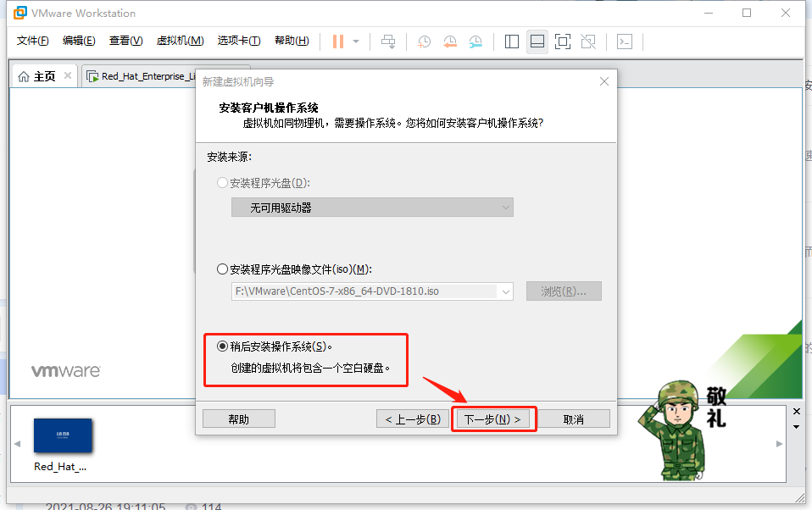Open the 虚拟机(M) menu
The height and width of the screenshot is (510, 812).
[181, 41]
